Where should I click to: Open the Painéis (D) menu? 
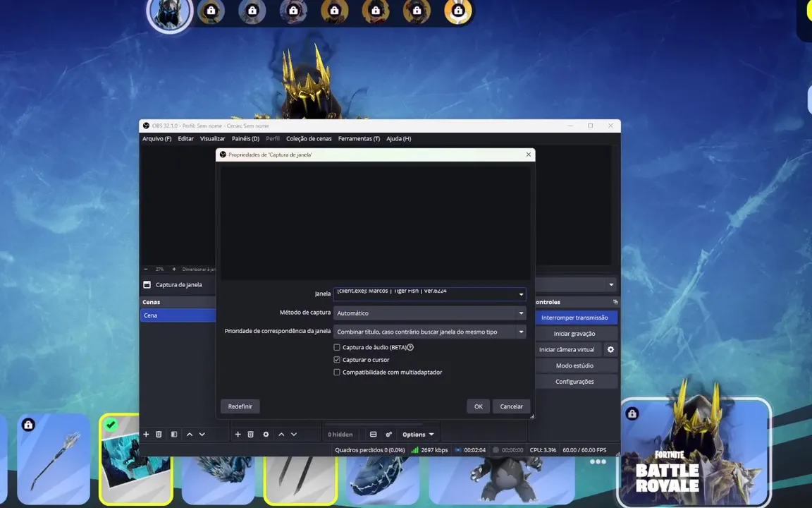point(245,138)
